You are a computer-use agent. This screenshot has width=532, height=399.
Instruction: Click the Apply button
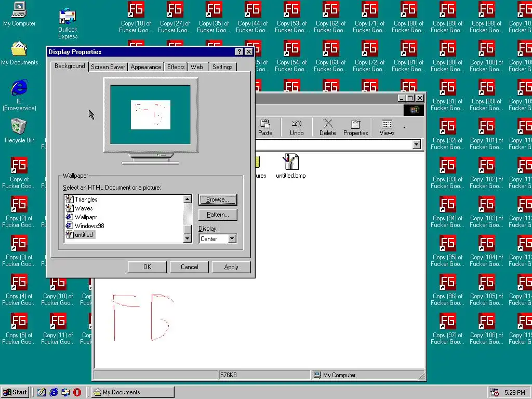231,267
